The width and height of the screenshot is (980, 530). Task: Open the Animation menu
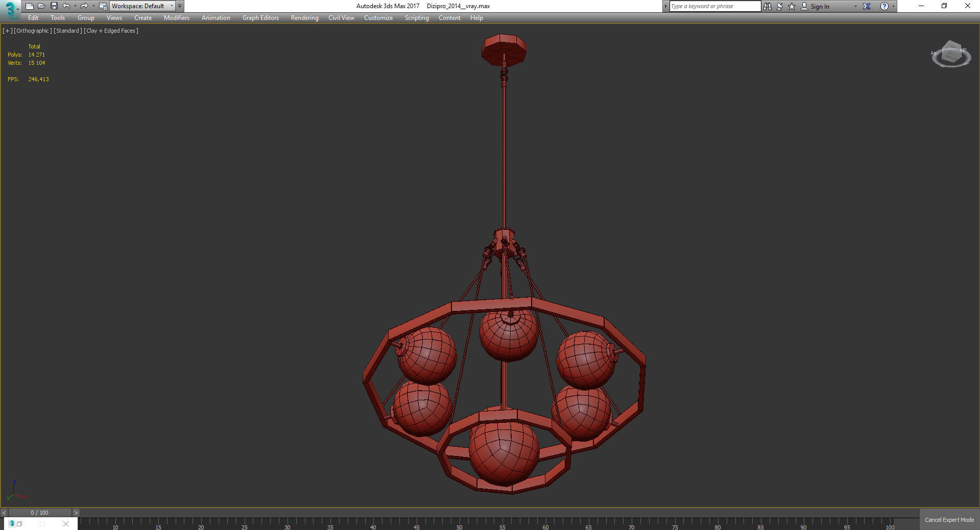pos(216,18)
